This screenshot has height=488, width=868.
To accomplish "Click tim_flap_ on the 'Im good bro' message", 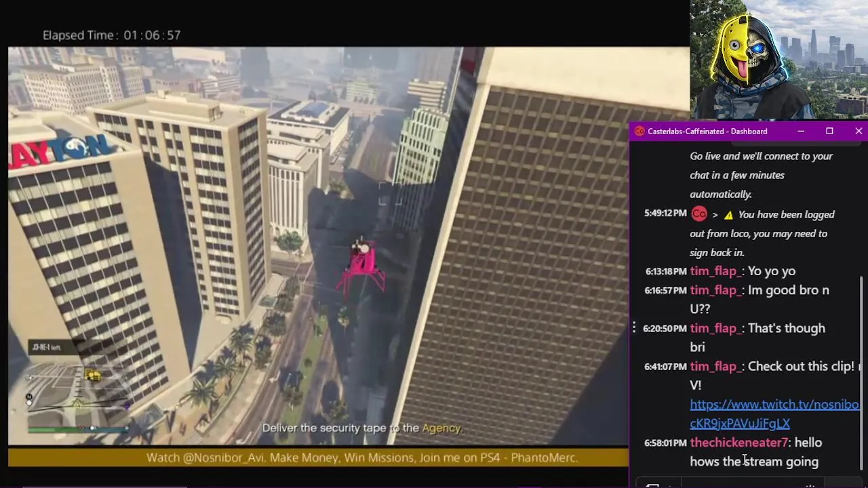I will (x=715, y=290).
